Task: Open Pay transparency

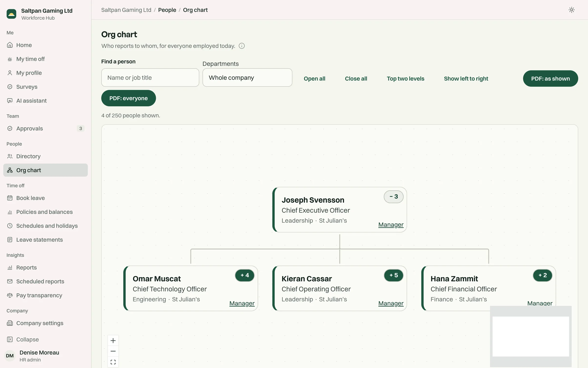Action: (45, 295)
